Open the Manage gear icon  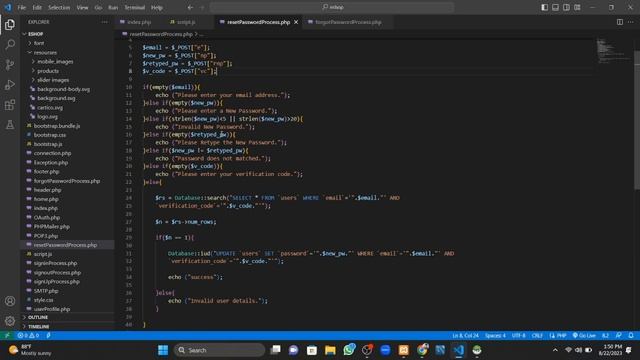[10, 321]
